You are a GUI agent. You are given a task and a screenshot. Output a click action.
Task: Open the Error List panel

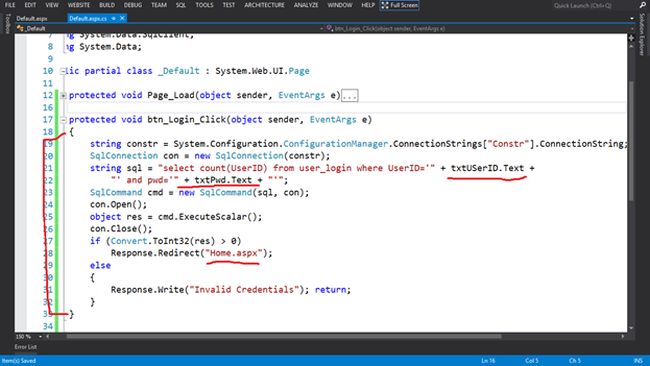pyautogui.click(x=26, y=347)
